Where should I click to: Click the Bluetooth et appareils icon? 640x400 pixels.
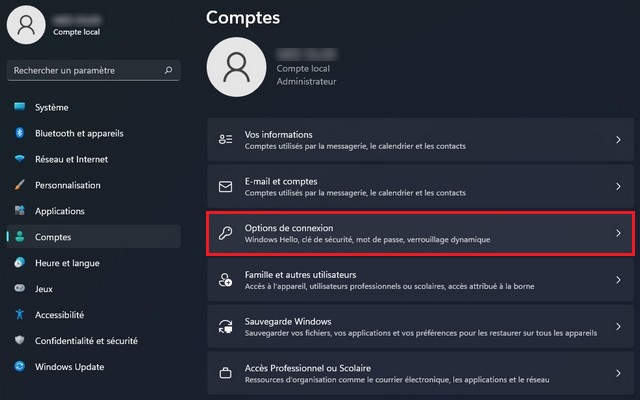tap(19, 133)
